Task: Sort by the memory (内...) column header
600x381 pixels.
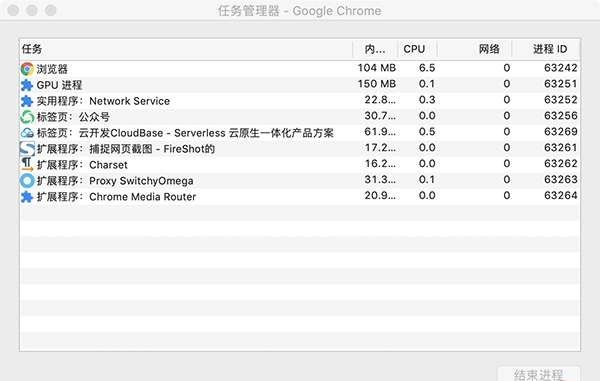Action: click(x=375, y=49)
